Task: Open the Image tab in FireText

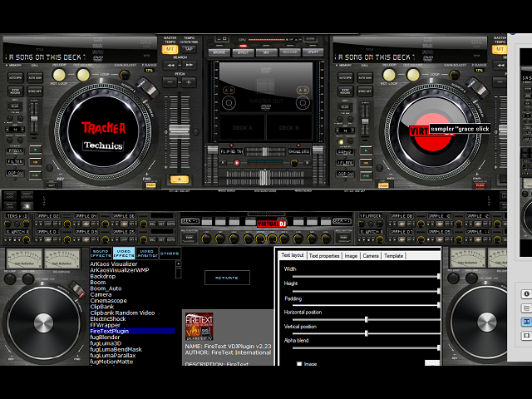Action: 351,256
